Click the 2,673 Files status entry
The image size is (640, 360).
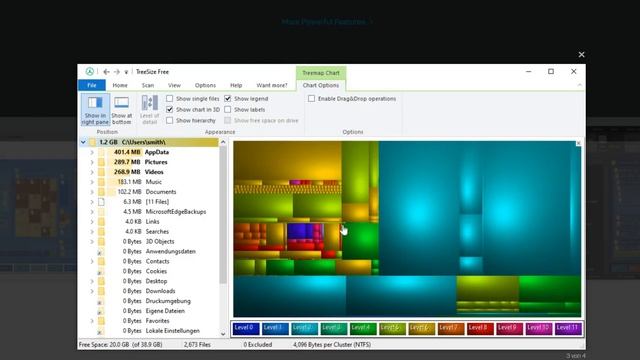click(197, 344)
